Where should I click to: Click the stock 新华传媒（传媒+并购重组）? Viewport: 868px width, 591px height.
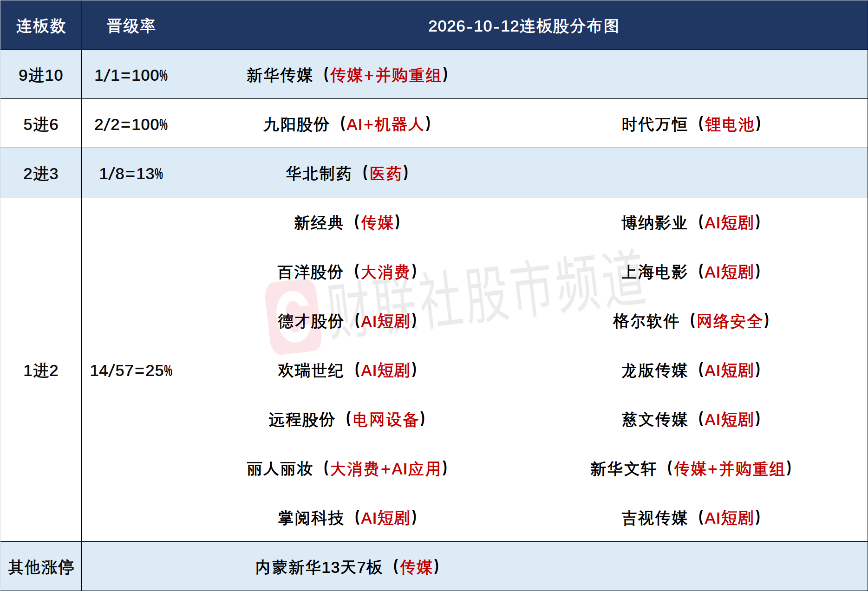(347, 75)
